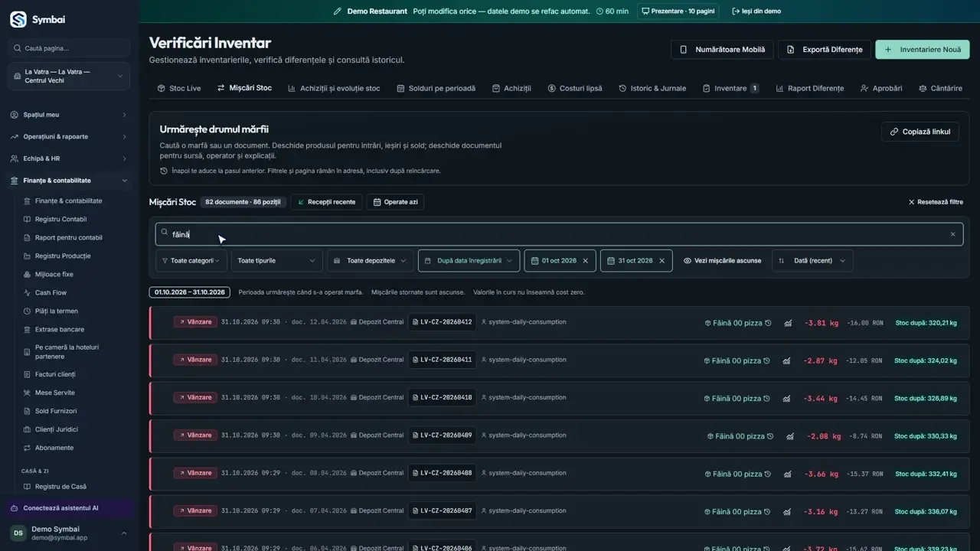
Task: Open the Dată (recent) sort dropdown
Action: pos(812,261)
